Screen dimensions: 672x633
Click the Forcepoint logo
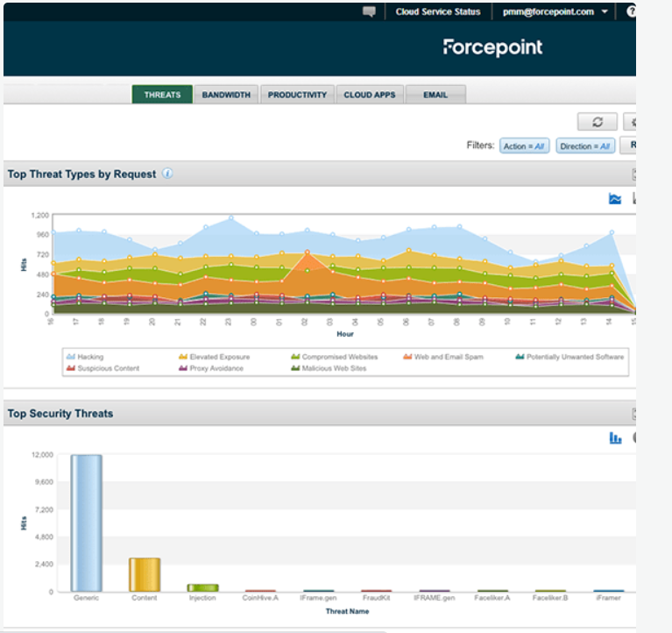[x=493, y=47]
